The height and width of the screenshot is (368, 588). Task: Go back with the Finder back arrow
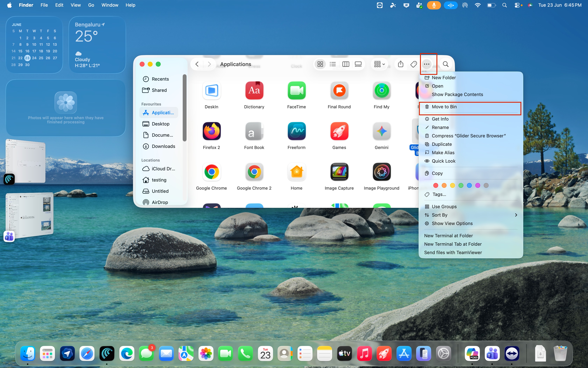click(x=197, y=64)
